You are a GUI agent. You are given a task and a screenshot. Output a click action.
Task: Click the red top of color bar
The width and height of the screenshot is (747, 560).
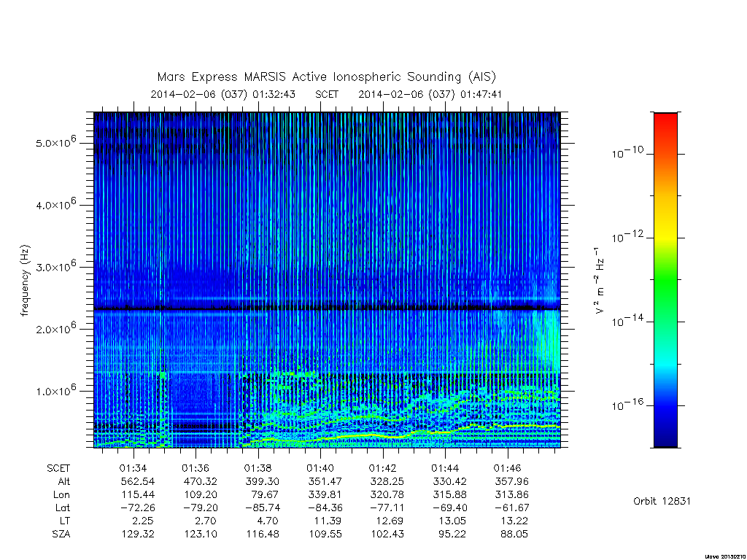tap(665, 124)
